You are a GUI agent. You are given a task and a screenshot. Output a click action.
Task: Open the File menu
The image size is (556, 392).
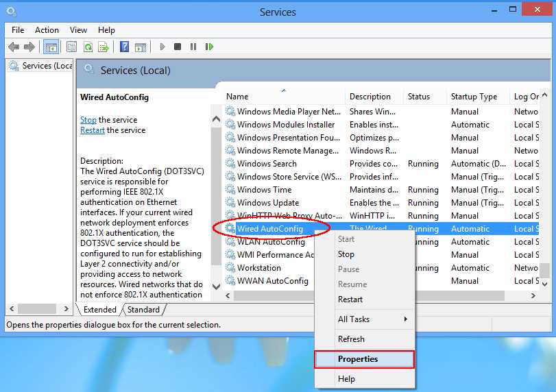18,30
